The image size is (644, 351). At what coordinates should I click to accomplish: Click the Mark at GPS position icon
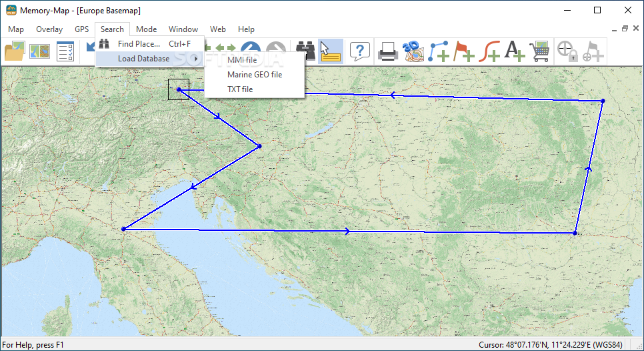pyautogui.click(x=593, y=51)
